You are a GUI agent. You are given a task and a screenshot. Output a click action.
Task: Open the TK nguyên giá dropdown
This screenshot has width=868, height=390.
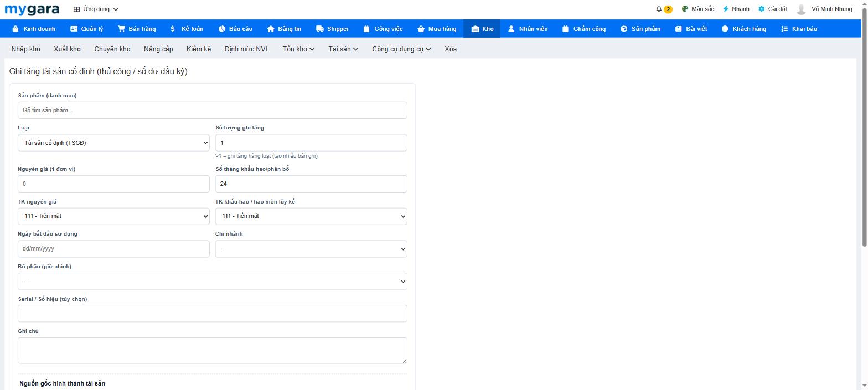(113, 216)
